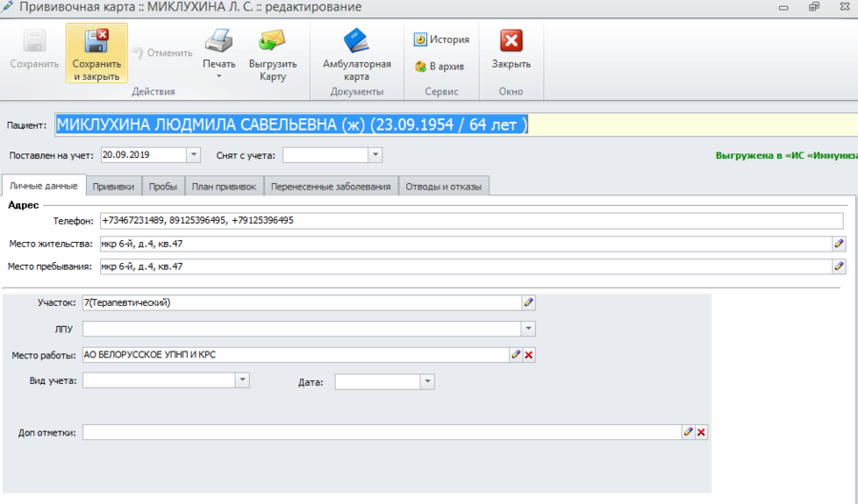858x504 pixels.
Task: Open the ЛПУ dropdown list
Action: pyautogui.click(x=528, y=329)
